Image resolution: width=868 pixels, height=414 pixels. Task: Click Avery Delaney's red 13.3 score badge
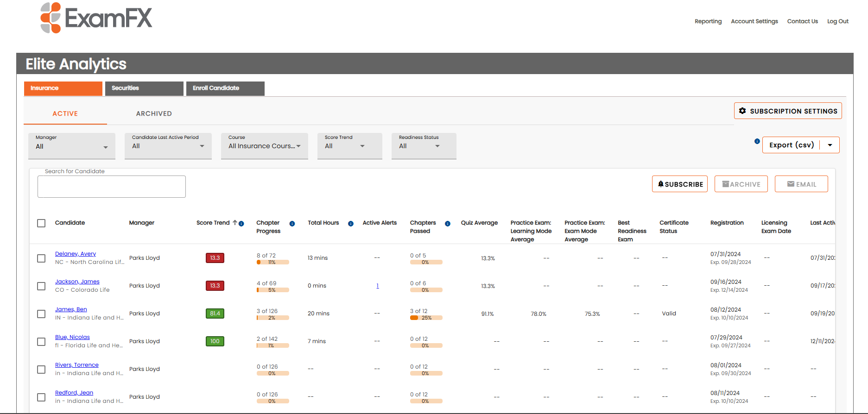(215, 258)
